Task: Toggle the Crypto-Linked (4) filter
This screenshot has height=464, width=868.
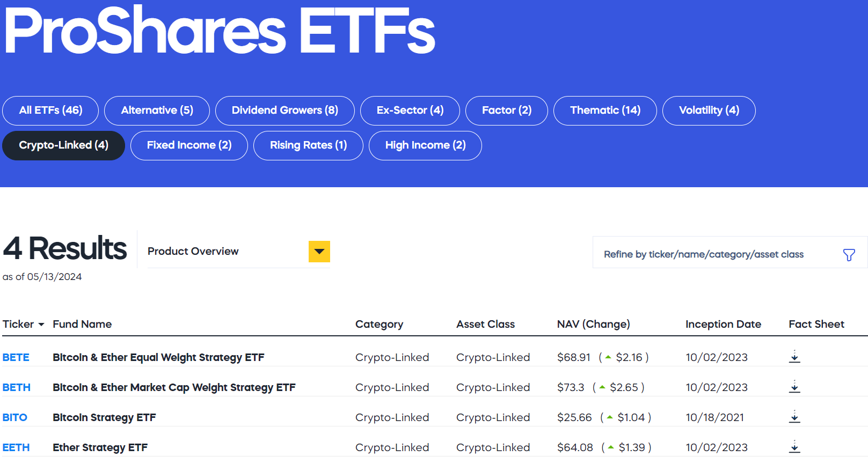Action: coord(63,145)
